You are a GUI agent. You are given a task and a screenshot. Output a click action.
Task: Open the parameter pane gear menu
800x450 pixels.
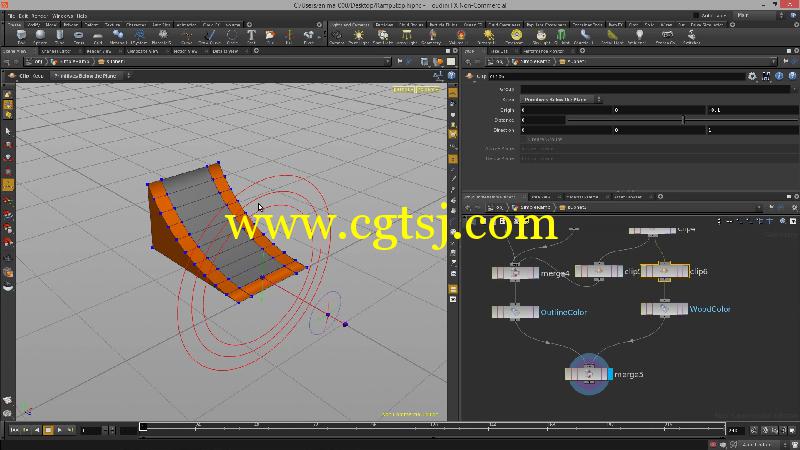(752, 76)
